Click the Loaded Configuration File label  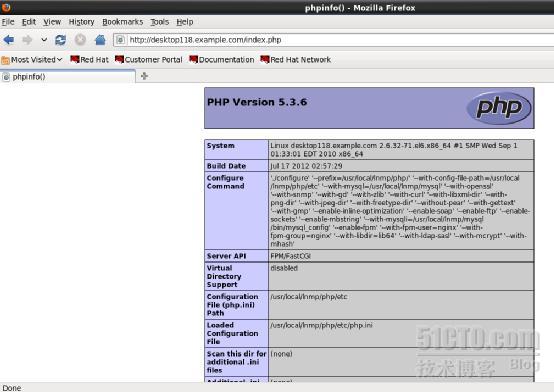coord(232,333)
